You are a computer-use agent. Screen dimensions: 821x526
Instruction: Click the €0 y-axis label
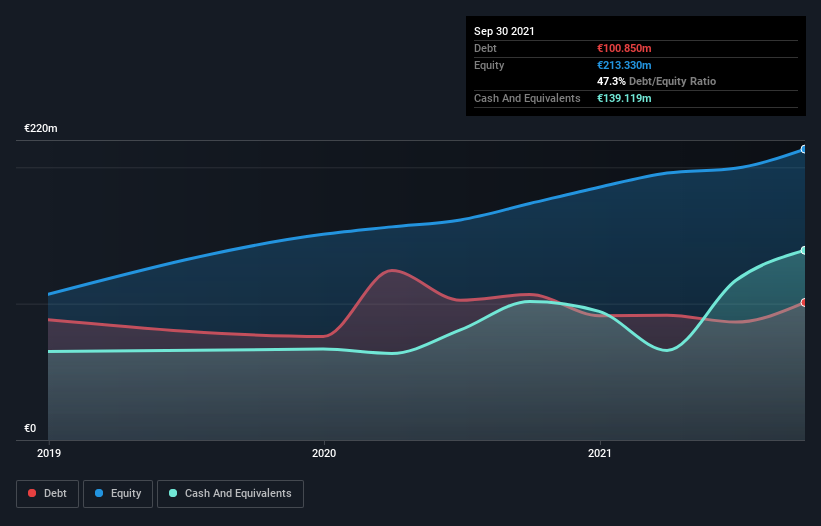(30, 429)
